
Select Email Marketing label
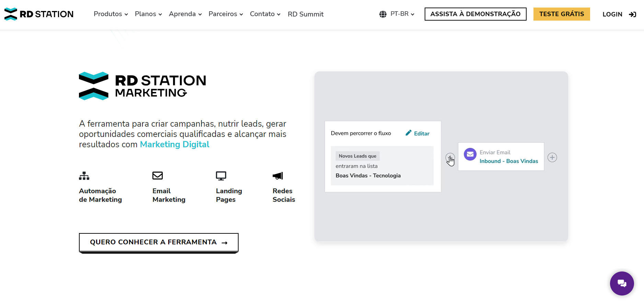coord(169,195)
